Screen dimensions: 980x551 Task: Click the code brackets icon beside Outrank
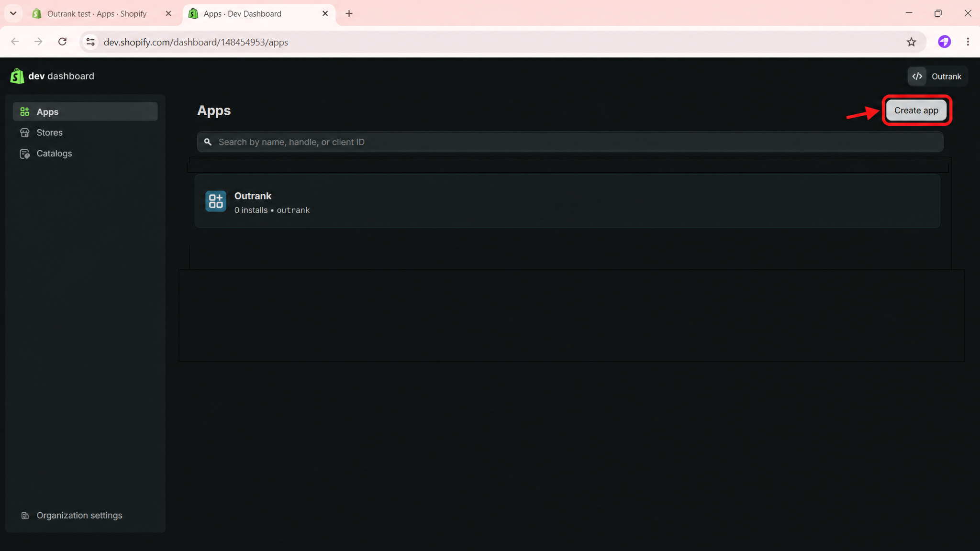click(x=917, y=77)
